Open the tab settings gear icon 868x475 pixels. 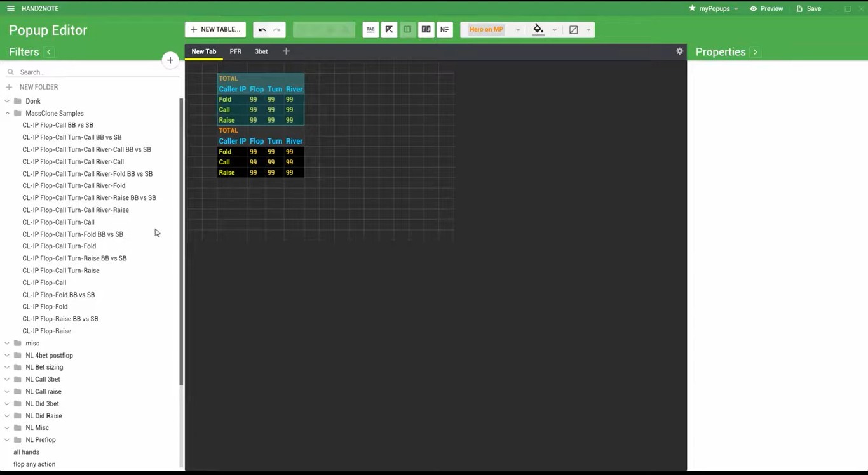[x=679, y=51]
